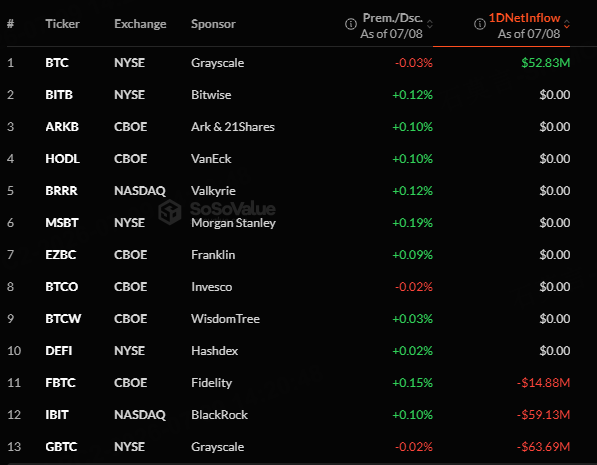
Task: Open the IBIT BlackRock ticker
Action: [x=57, y=415]
